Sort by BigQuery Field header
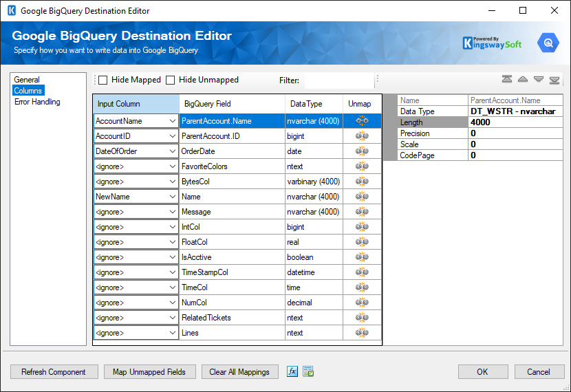 (x=232, y=104)
